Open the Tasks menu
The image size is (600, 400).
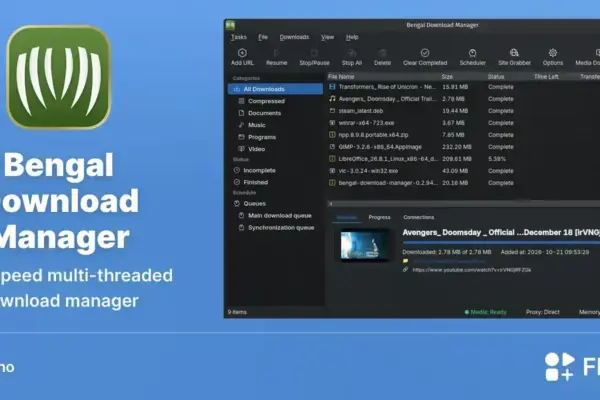pos(239,37)
